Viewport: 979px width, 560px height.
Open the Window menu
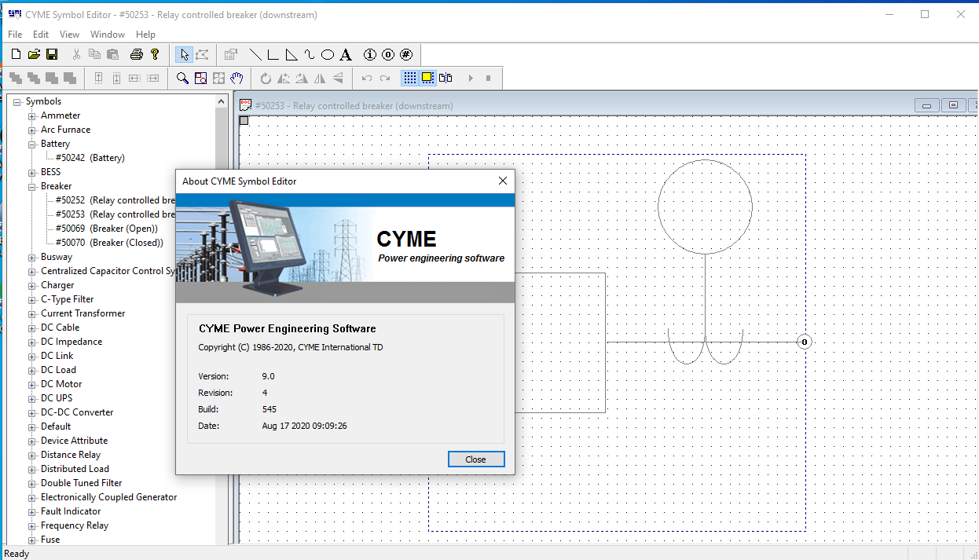click(108, 35)
